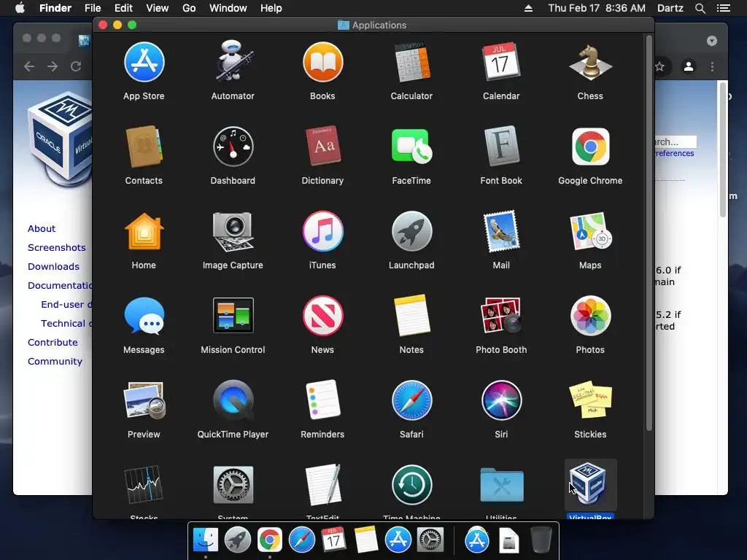Open the Trash in the Dock
This screenshot has width=747, height=560.
541,540
